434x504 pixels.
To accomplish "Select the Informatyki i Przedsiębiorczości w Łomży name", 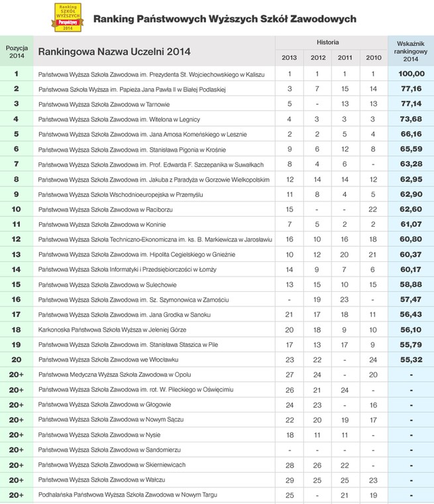I will [x=127, y=270].
